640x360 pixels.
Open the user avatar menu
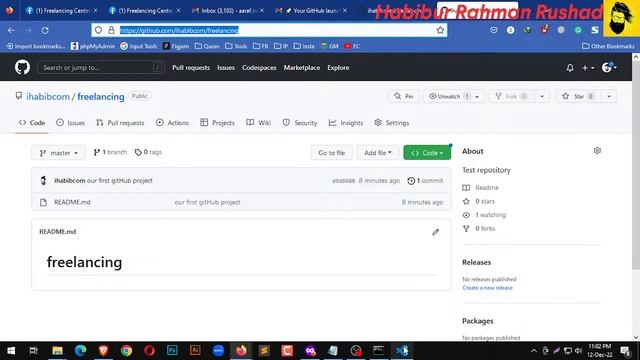pyautogui.click(x=609, y=68)
